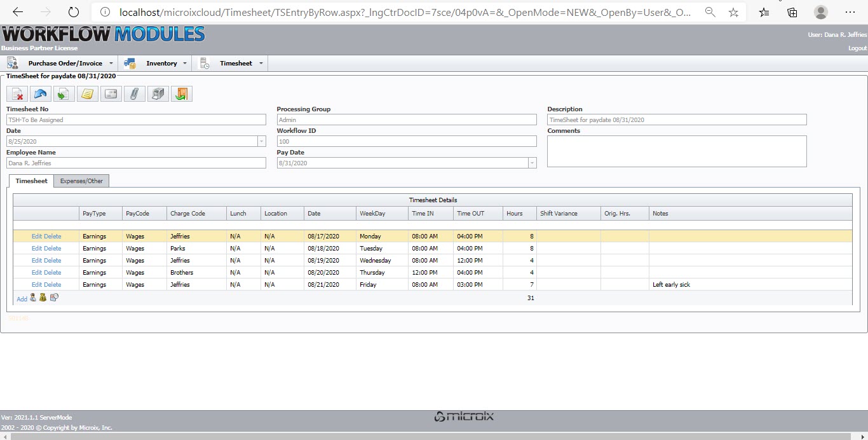
Task: Click the money bag icon below the grid
Action: coord(43,298)
